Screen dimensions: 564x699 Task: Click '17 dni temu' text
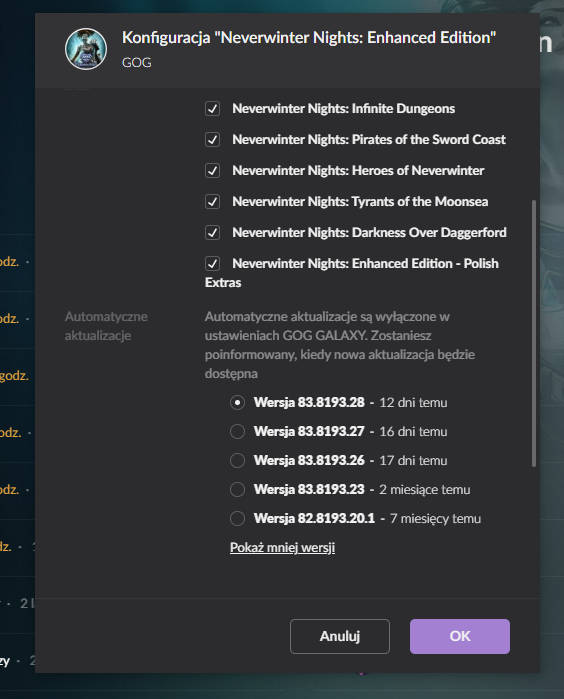point(413,461)
